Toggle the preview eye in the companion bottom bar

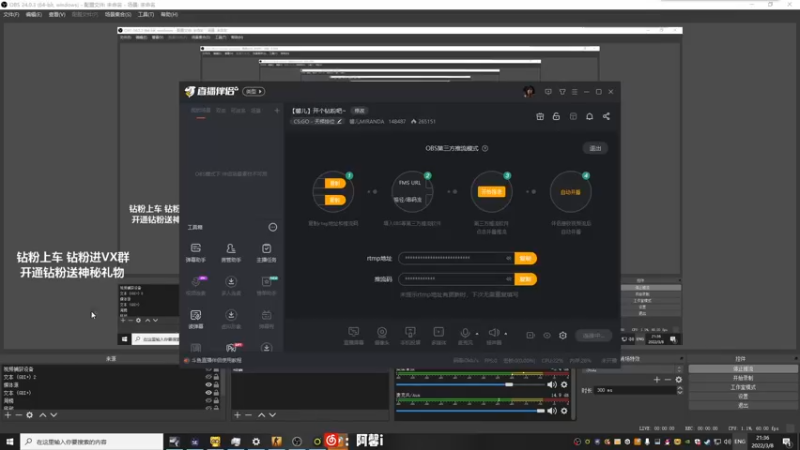(x=547, y=336)
